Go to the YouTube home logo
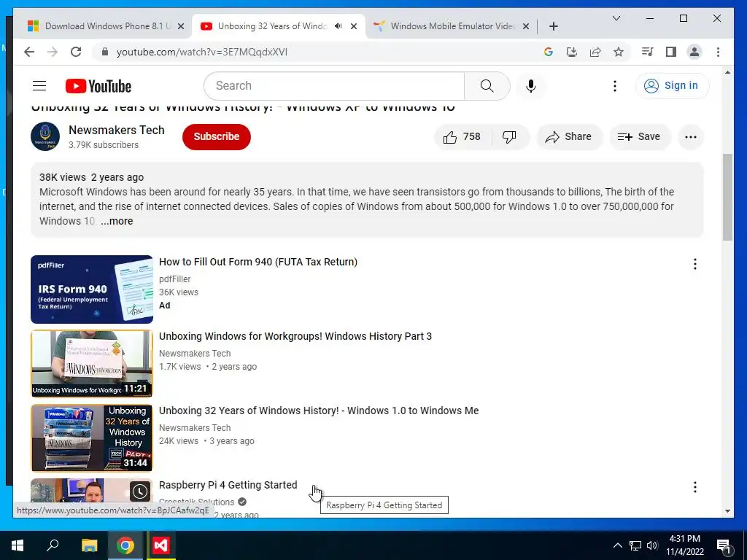 (x=98, y=86)
